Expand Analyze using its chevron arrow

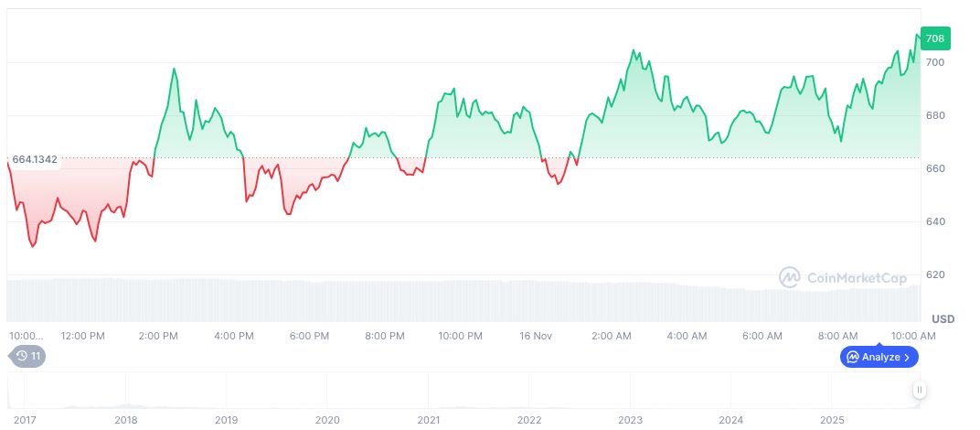(907, 357)
